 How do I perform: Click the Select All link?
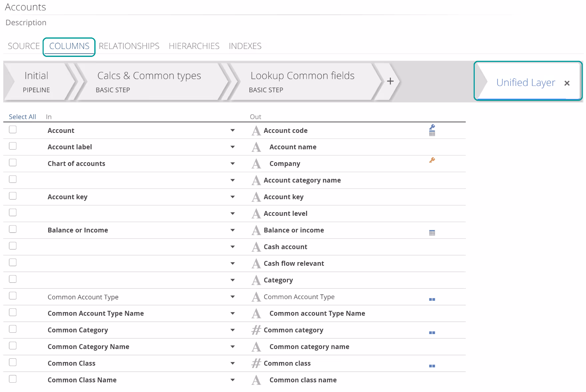(x=22, y=117)
